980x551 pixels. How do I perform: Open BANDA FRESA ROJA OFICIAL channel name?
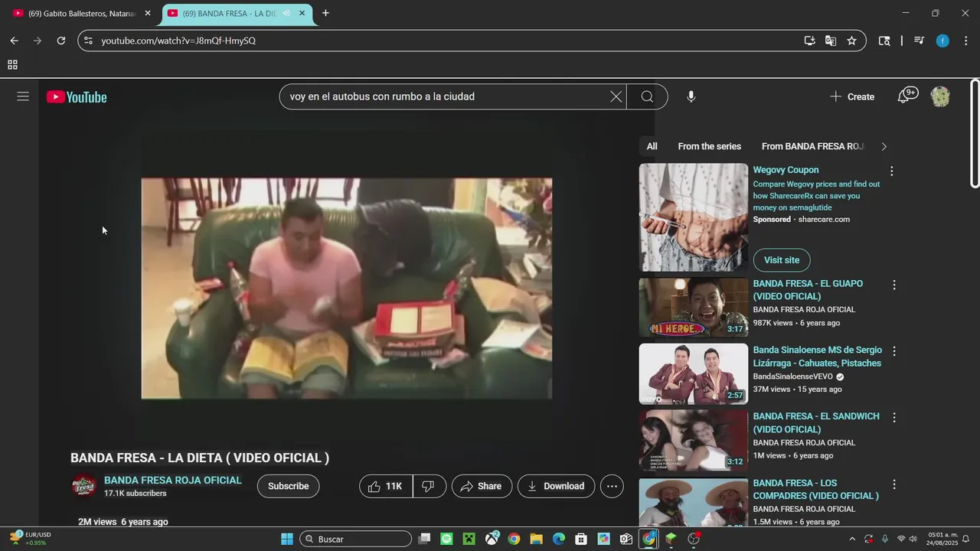[x=173, y=480]
